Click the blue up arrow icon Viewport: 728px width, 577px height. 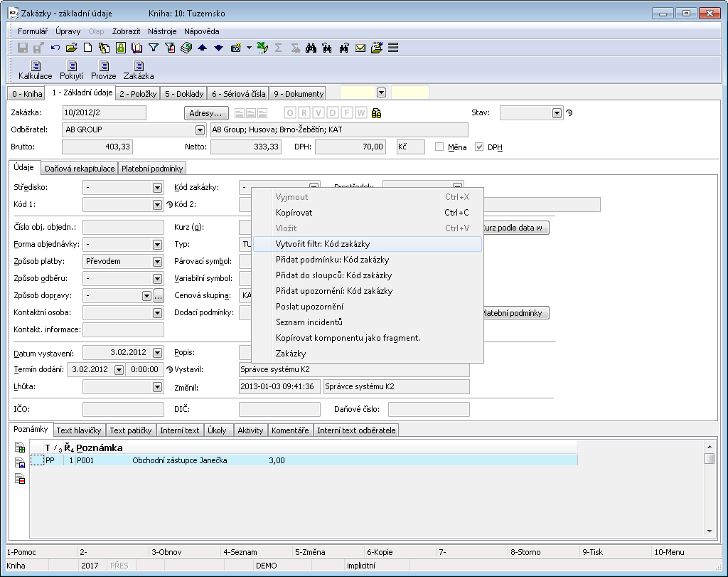202,48
